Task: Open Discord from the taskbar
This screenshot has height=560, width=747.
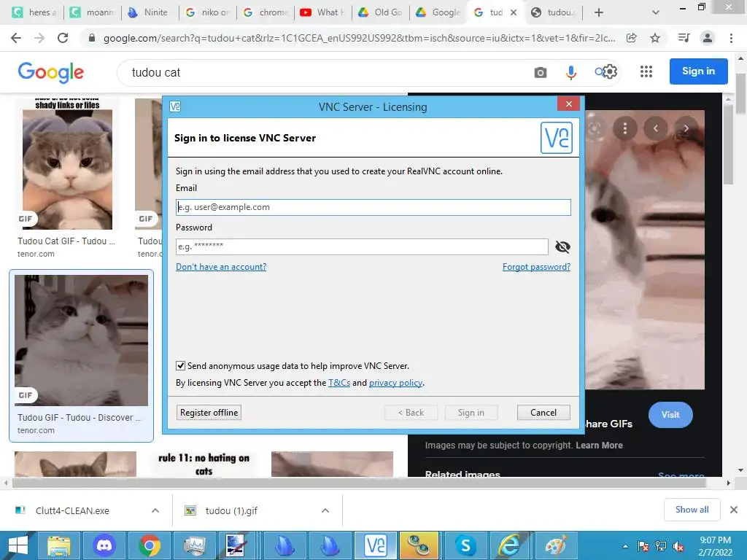Action: pos(104,545)
